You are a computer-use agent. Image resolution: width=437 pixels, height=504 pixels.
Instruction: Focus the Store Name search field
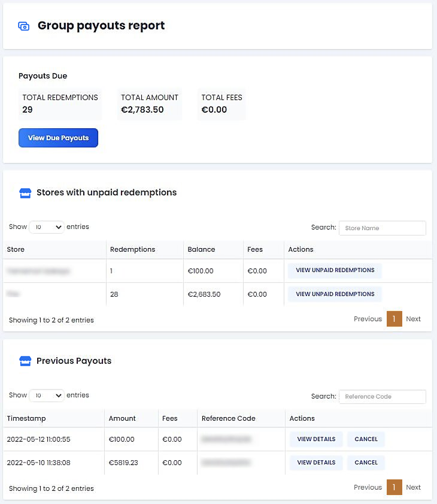coord(382,228)
